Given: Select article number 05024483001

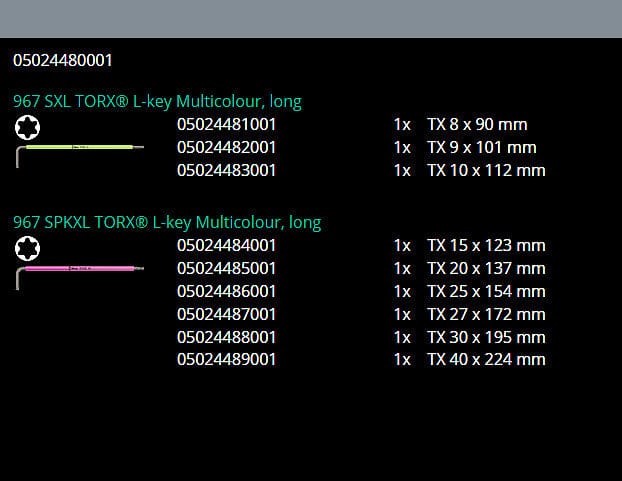Looking at the screenshot, I should point(227,170).
